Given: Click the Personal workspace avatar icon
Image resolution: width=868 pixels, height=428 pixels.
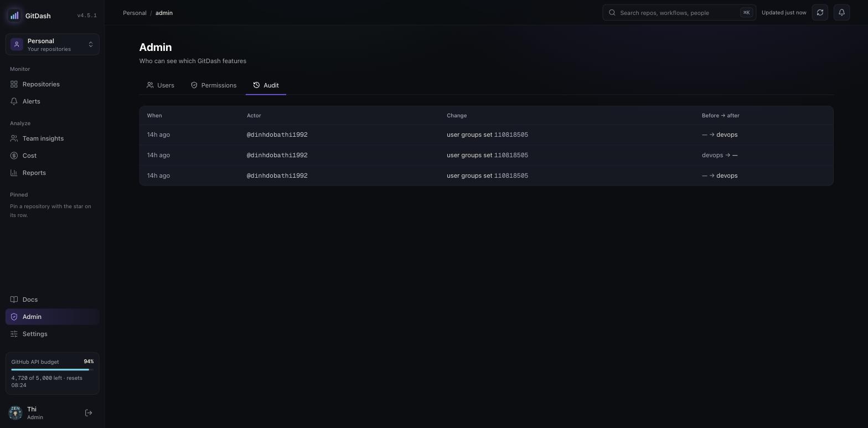Looking at the screenshot, I should pos(17,44).
